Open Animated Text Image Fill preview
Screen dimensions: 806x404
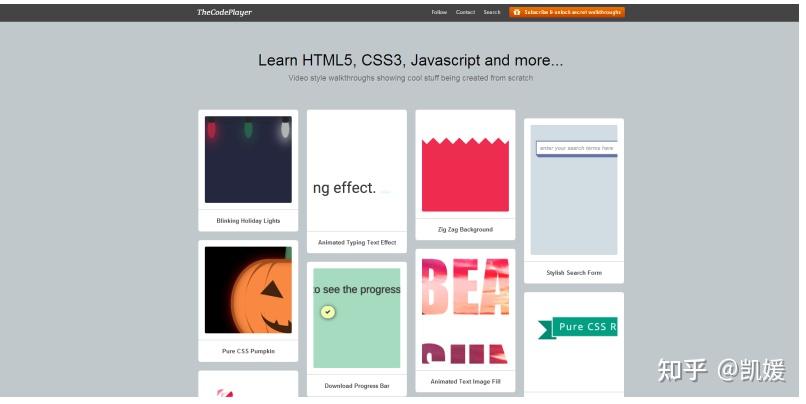(465, 310)
